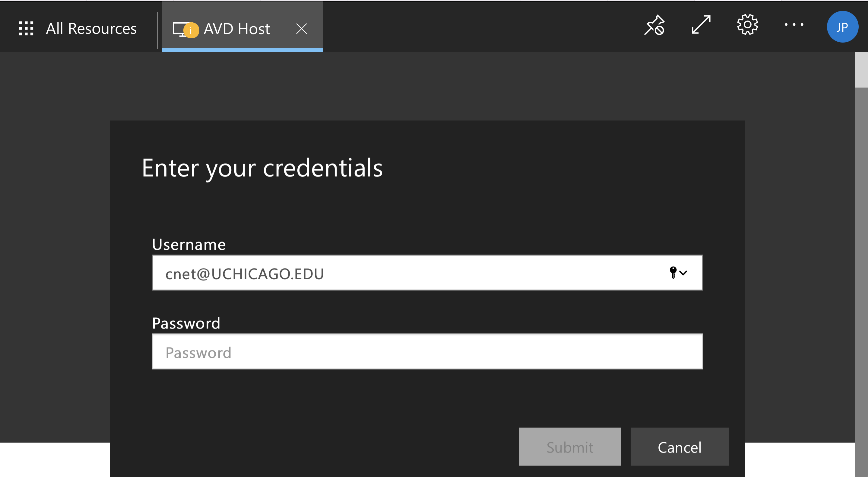
Task: Click the Submit button
Action: click(x=570, y=447)
